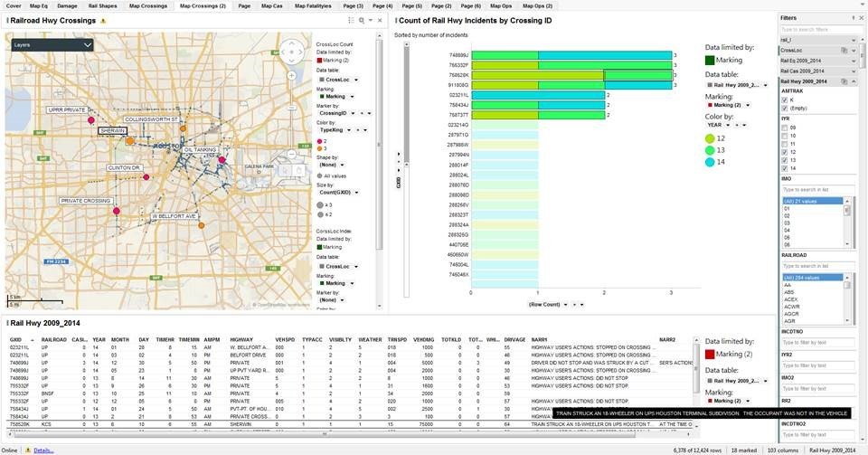Click the pink CLINTON DR marker
This screenshot has height=455, width=868.
click(x=146, y=177)
